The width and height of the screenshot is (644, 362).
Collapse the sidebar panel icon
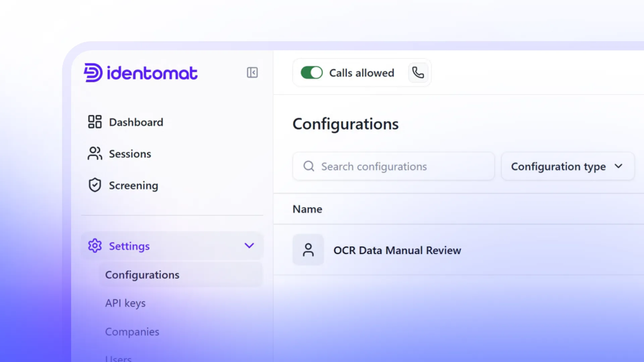point(252,72)
